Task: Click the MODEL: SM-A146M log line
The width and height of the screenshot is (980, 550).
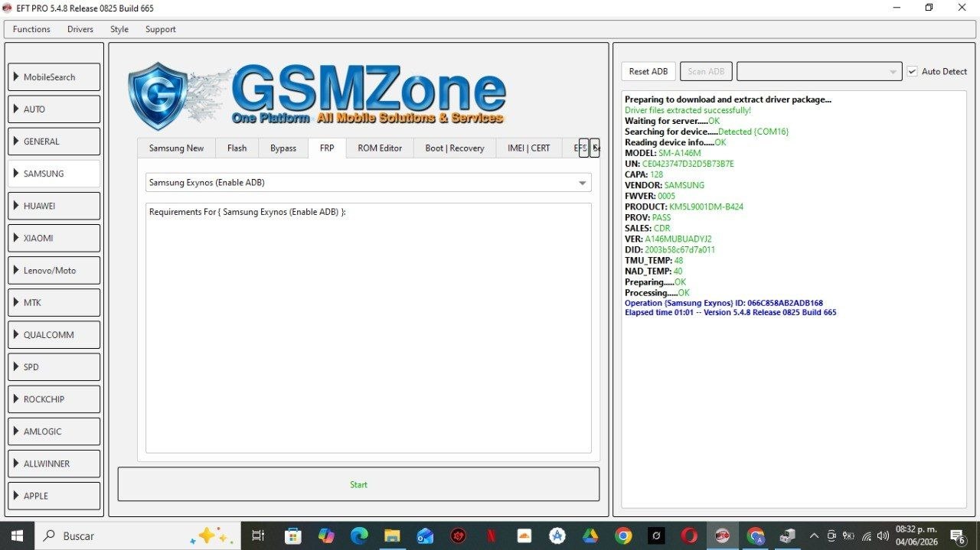Action: click(662, 153)
